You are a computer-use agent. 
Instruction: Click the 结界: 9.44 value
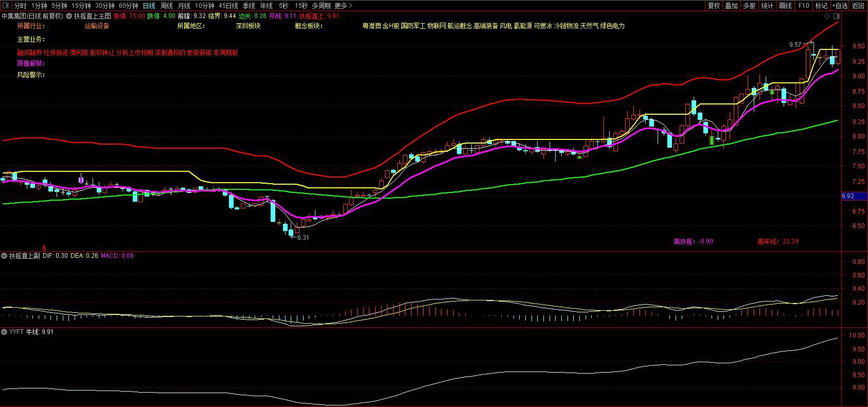click(x=222, y=16)
